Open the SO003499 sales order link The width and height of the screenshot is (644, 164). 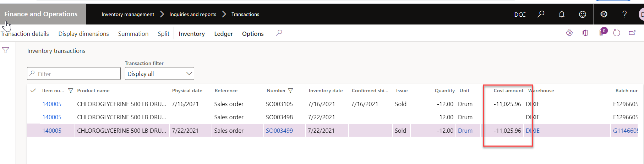(x=279, y=131)
